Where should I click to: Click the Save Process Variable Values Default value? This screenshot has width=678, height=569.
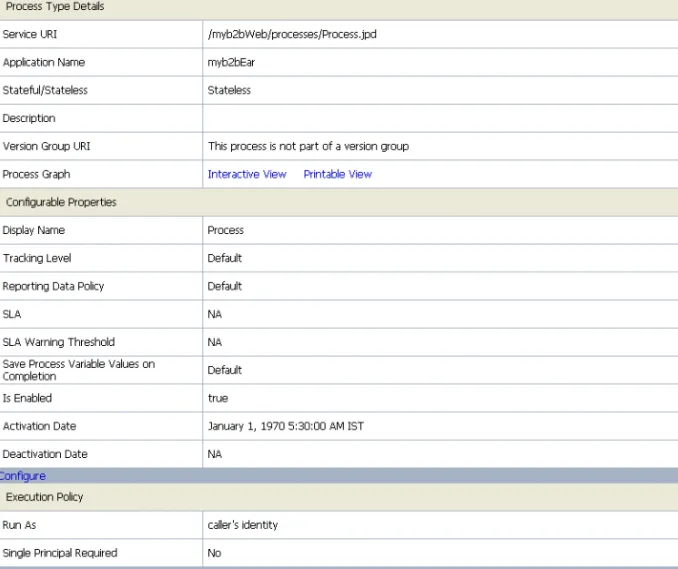pos(225,370)
